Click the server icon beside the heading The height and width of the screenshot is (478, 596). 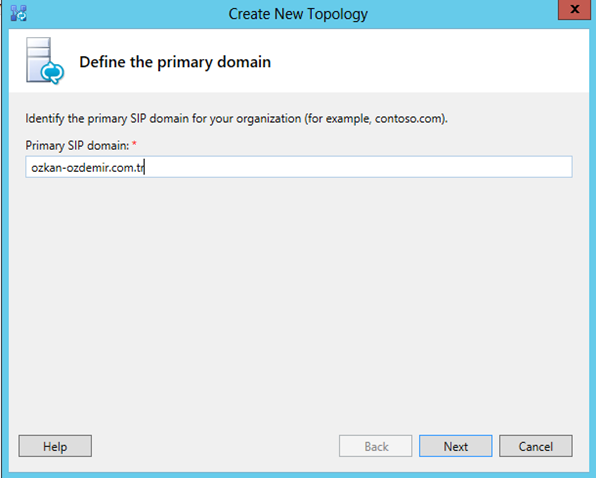(x=44, y=61)
